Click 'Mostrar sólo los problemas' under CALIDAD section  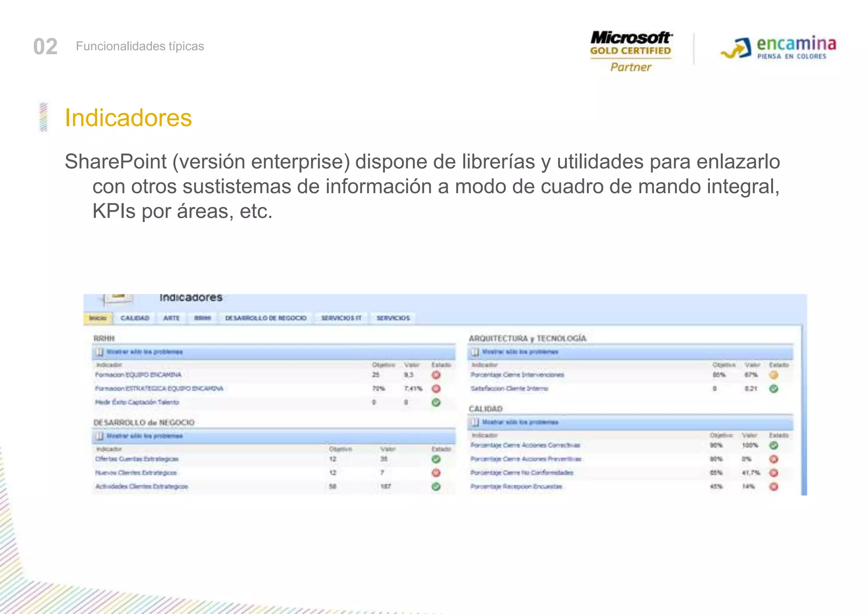click(520, 422)
